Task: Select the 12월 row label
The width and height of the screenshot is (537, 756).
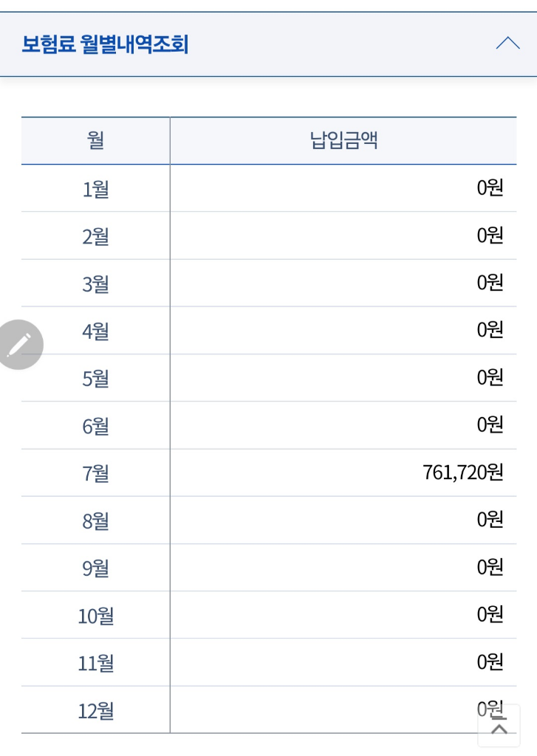Action: pos(95,711)
